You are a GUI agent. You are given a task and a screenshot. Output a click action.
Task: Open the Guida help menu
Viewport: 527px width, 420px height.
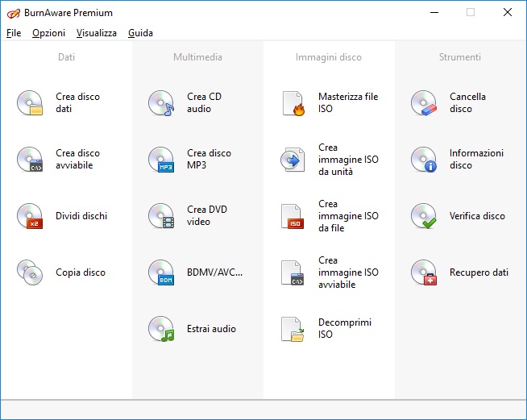140,33
